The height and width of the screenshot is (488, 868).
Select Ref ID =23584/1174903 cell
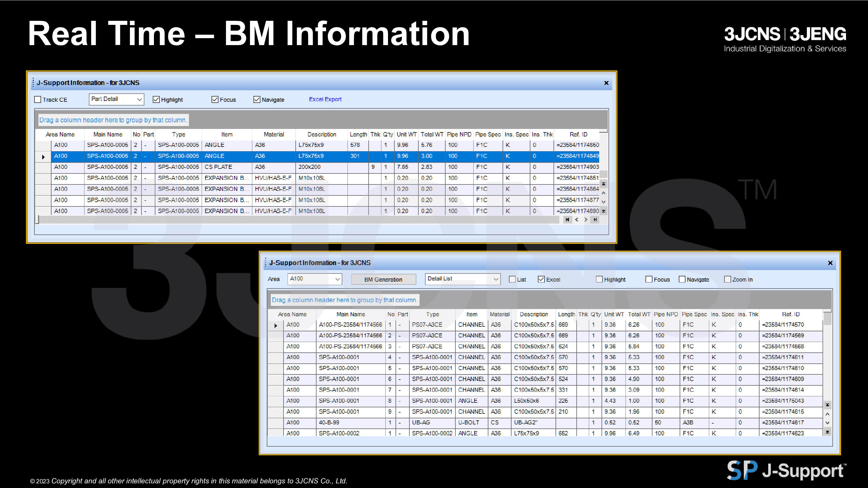[577, 167]
